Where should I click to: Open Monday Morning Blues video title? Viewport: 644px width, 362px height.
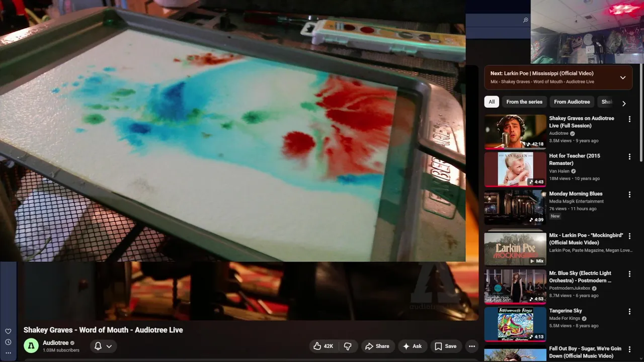[x=576, y=194]
